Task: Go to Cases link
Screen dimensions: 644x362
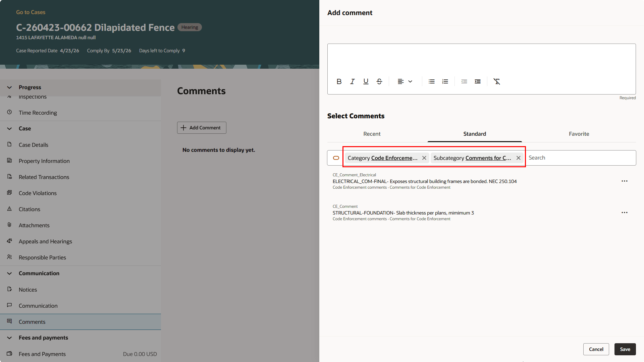Action: pyautogui.click(x=31, y=12)
